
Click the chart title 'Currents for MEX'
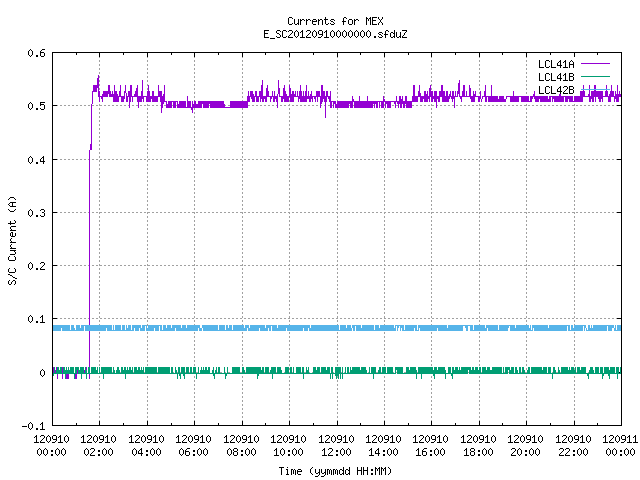pos(335,21)
